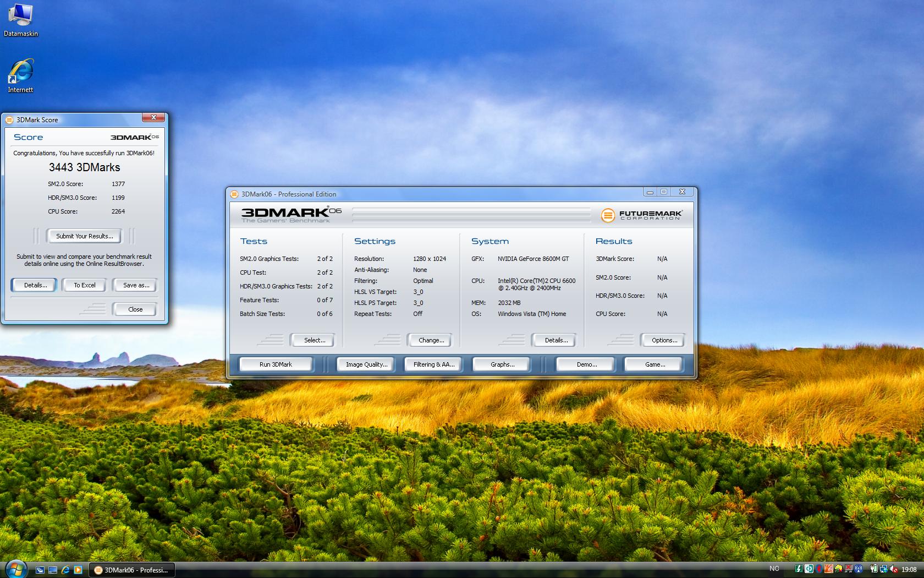Click the NO language indicator
Screen dimensions: 924x578
[x=774, y=569]
